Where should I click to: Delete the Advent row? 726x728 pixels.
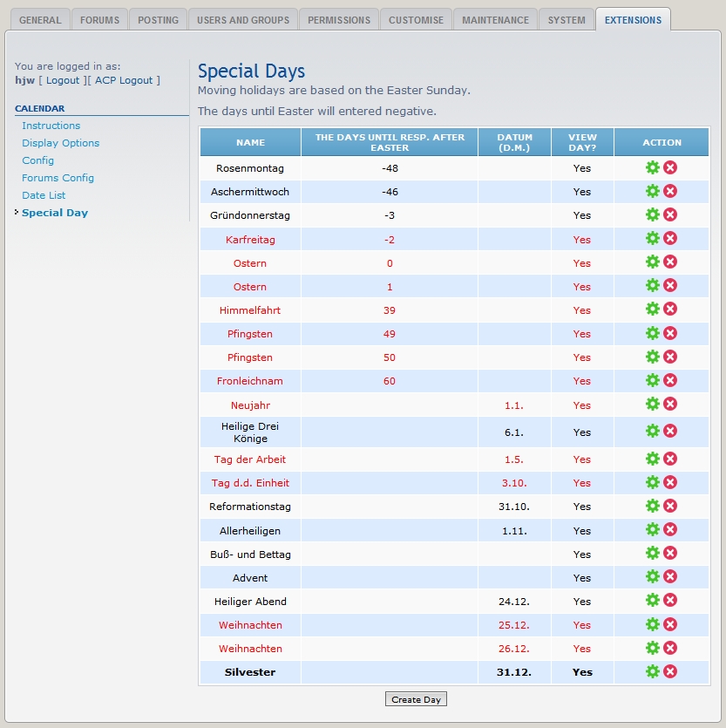click(x=670, y=576)
